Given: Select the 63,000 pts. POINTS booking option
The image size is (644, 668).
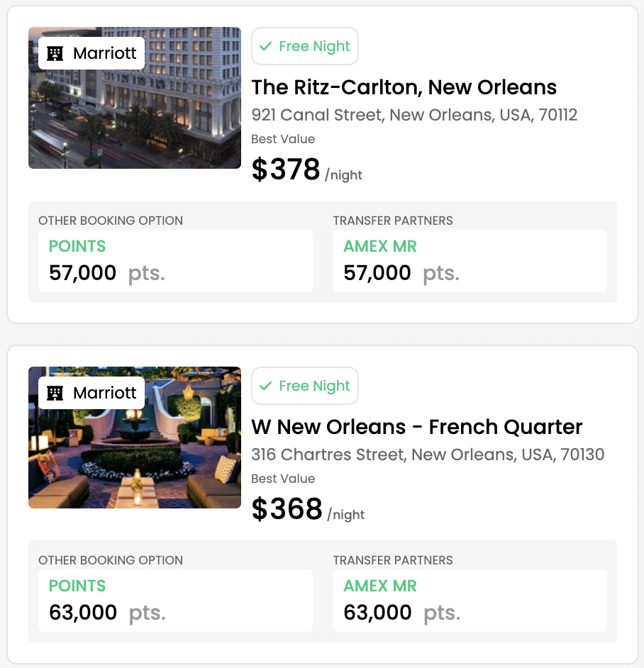Looking at the screenshot, I should tap(175, 601).
